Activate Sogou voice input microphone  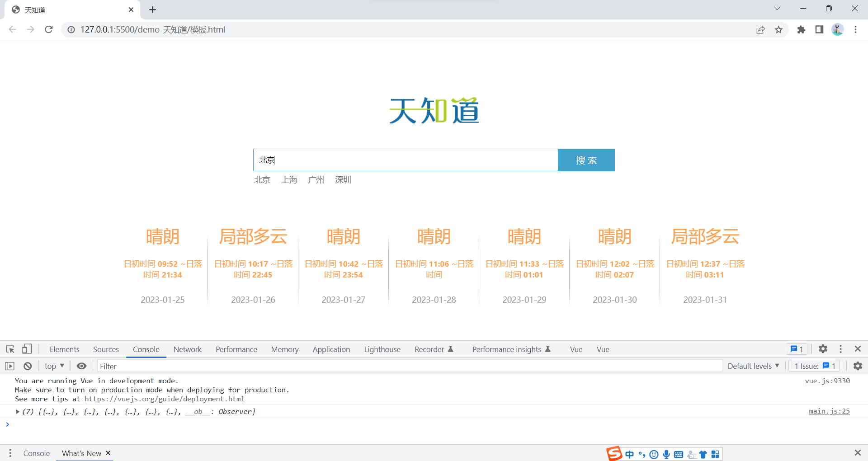[666, 454]
